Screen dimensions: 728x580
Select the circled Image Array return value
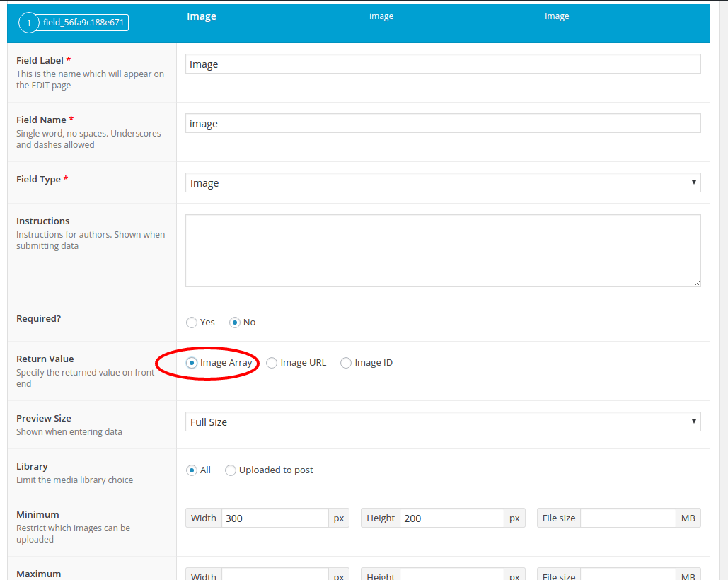pos(191,362)
